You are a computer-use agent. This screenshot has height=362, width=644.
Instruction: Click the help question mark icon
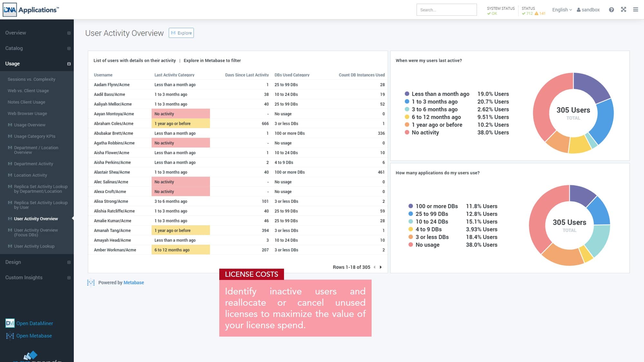611,10
